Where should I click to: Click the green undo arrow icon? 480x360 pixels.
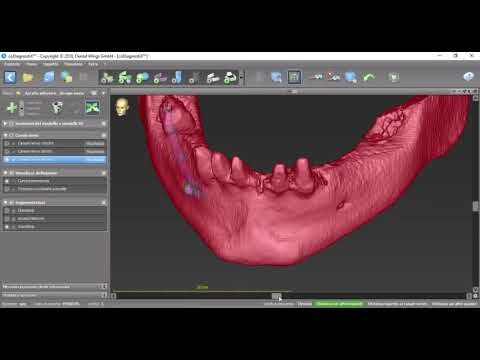pyautogui.click(x=369, y=77)
